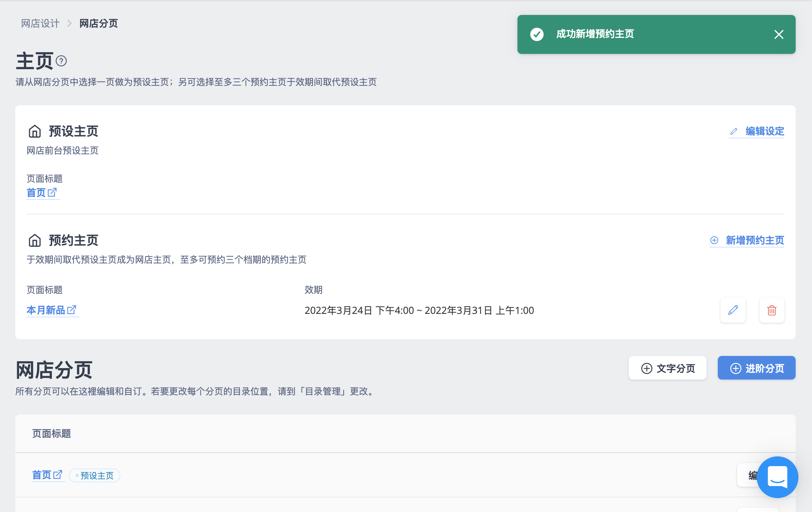
Task: Click 新增预约主页 link
Action: point(755,240)
